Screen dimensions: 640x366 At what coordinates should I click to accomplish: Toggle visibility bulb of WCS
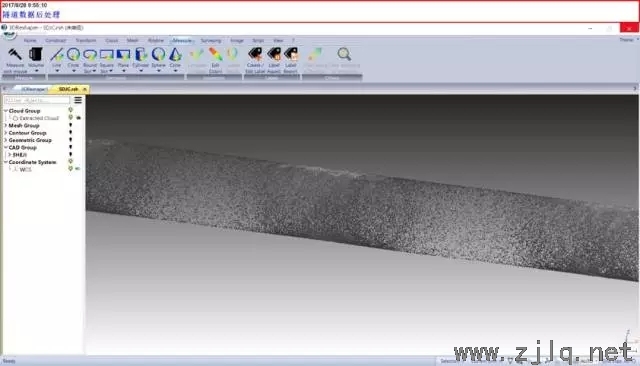click(x=71, y=169)
